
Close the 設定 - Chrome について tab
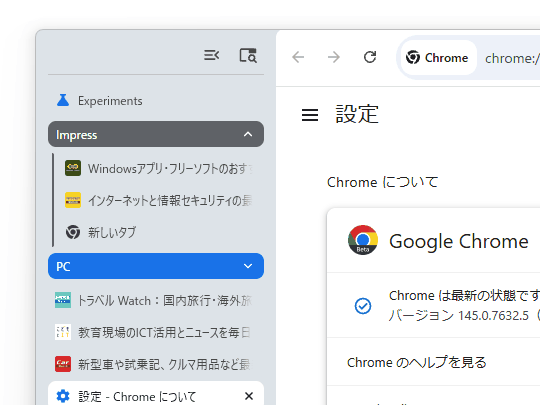249,396
